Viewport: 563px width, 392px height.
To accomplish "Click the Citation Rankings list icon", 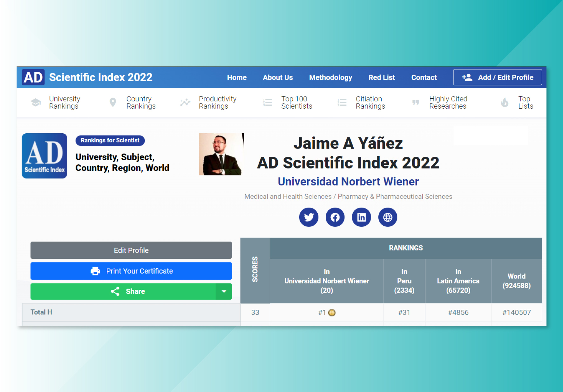I will pos(342,103).
